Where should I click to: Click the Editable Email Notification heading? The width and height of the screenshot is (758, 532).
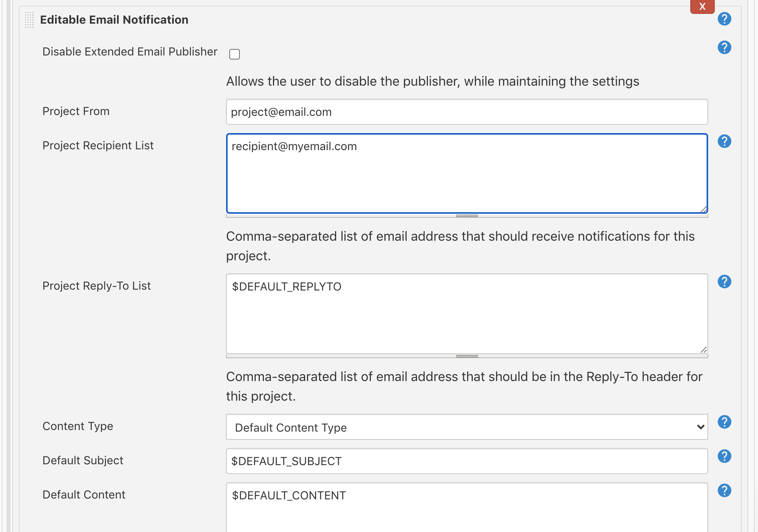(114, 20)
